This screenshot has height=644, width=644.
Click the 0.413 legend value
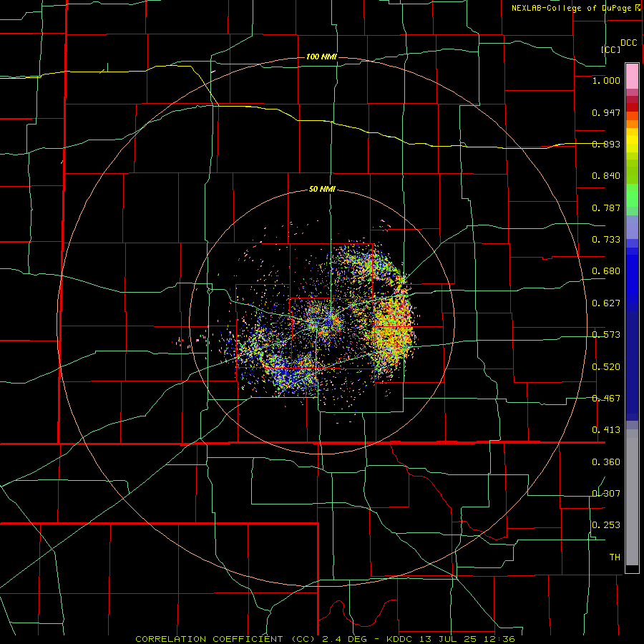click(x=606, y=430)
